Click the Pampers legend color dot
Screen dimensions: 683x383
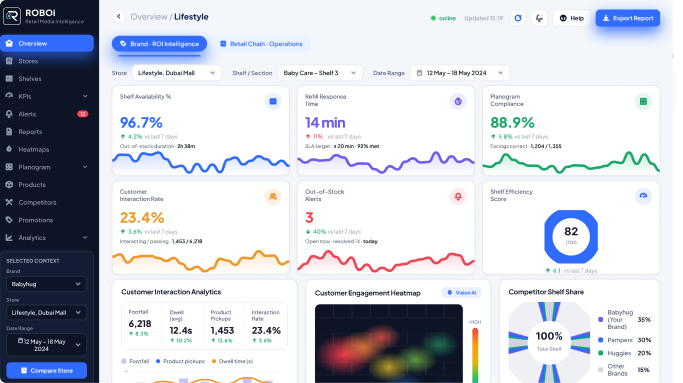tap(601, 340)
